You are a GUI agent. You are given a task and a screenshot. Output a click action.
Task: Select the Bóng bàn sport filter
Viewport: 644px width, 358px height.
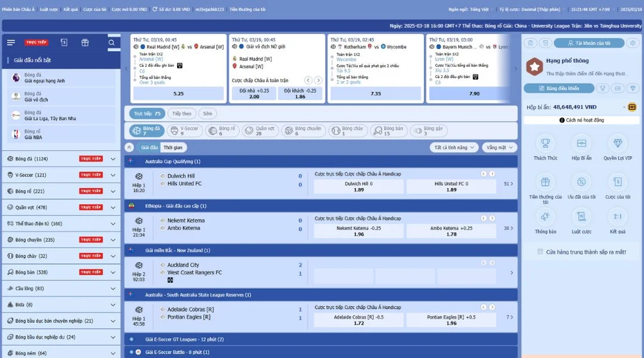pyautogui.click(x=388, y=131)
